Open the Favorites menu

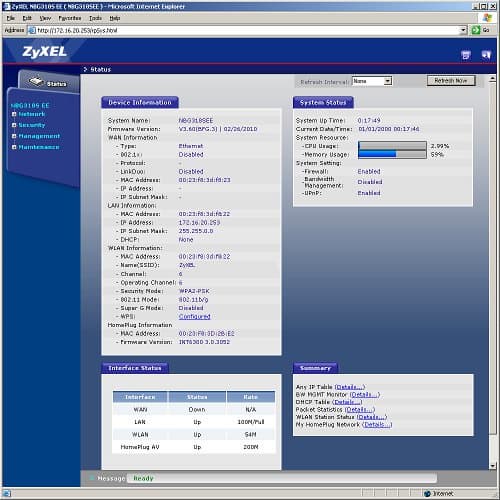pos(70,18)
